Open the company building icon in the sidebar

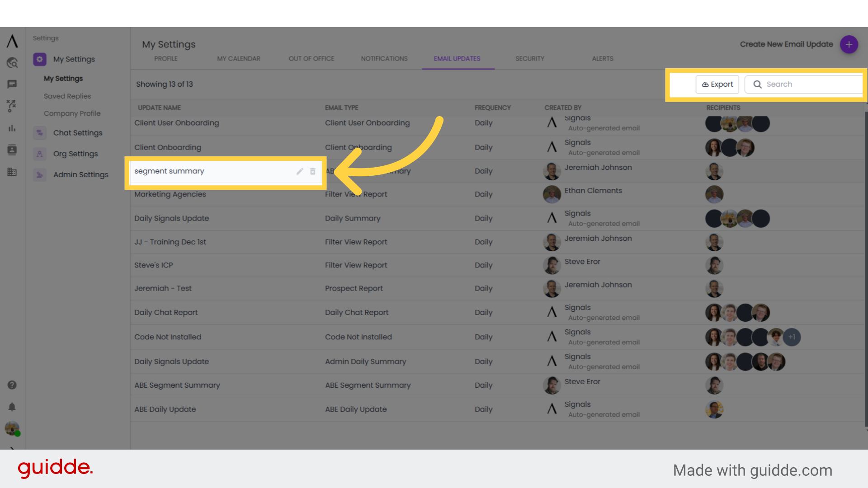pyautogui.click(x=12, y=172)
